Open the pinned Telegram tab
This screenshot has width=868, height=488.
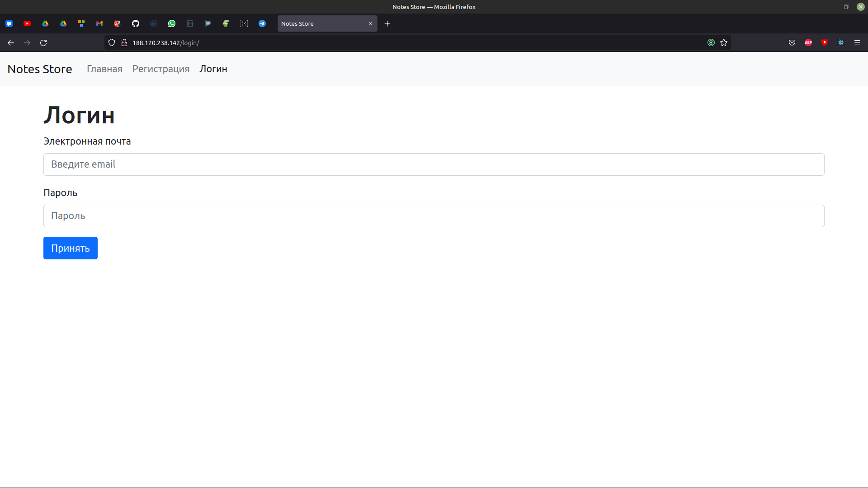tap(262, 23)
